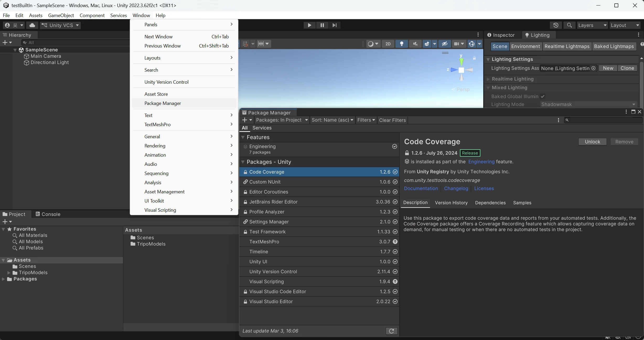This screenshot has width=644, height=340.
Task: Uncheck the Baked Global Illumination checkbox
Action: coord(543,96)
